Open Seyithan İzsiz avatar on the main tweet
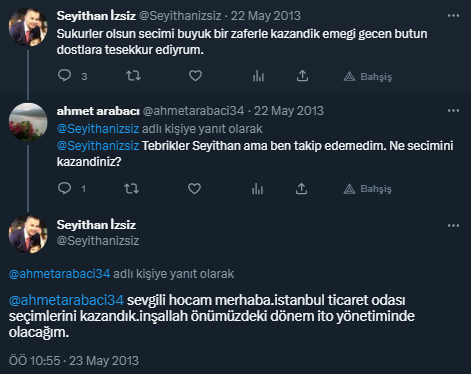Screen dimensions: 471x374 click(x=28, y=234)
